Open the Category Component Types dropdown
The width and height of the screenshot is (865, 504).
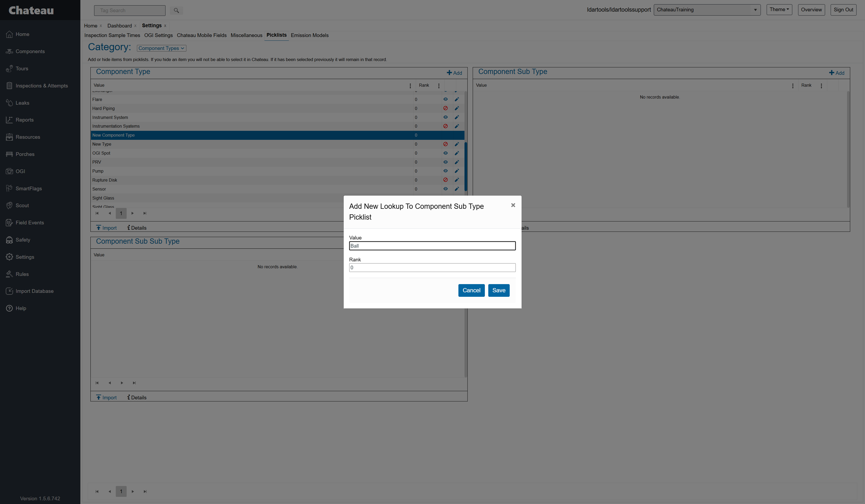pyautogui.click(x=161, y=48)
